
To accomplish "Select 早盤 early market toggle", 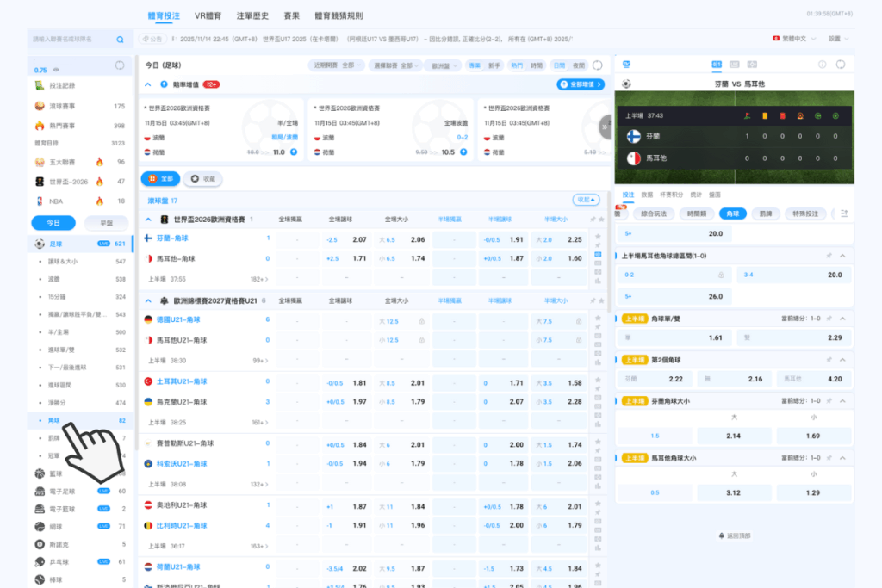I will pyautogui.click(x=105, y=222).
